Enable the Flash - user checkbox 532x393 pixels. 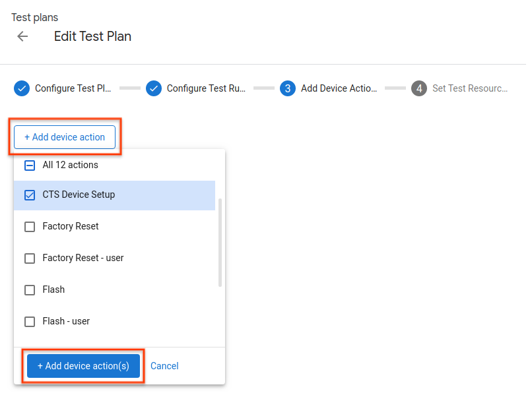[29, 321]
